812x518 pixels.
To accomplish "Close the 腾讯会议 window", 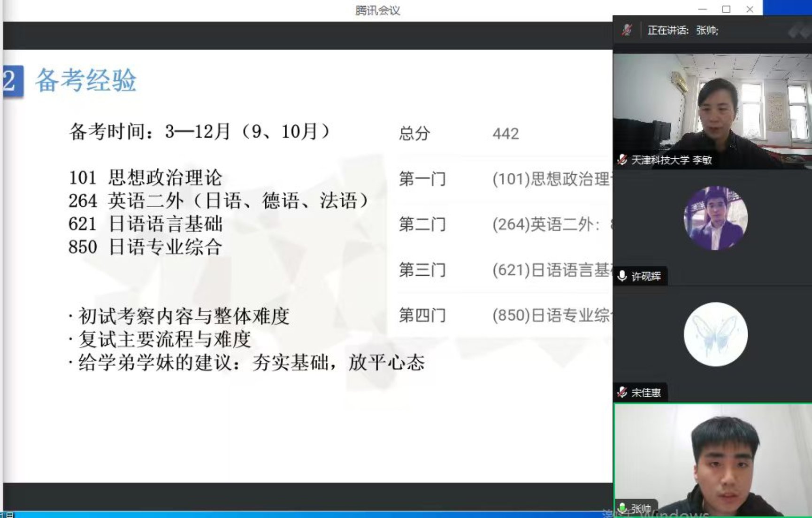I will click(750, 9).
